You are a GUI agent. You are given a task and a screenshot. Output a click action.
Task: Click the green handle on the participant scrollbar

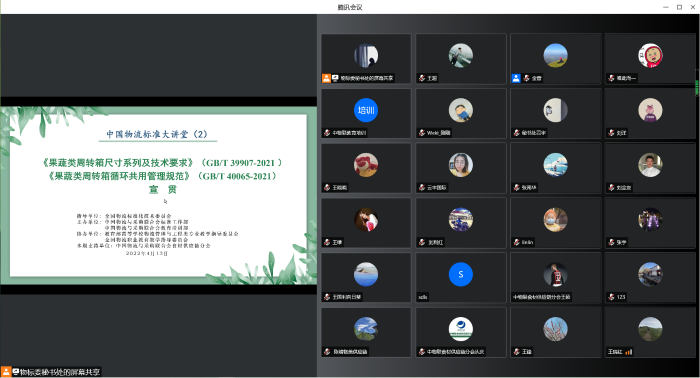tap(696, 88)
